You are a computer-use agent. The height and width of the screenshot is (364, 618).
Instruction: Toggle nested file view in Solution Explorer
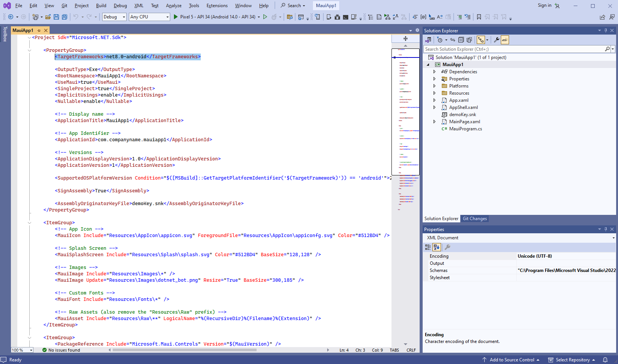click(481, 40)
